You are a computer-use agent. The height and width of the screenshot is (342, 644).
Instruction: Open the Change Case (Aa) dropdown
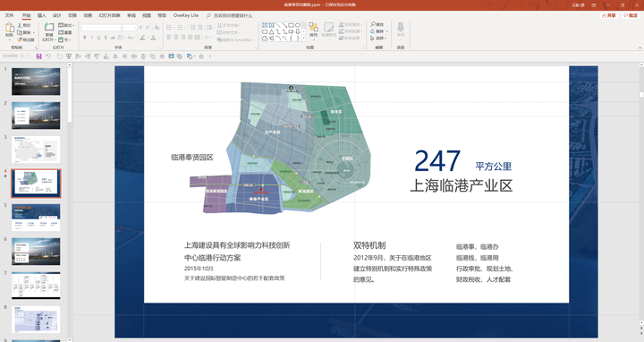[x=131, y=38]
